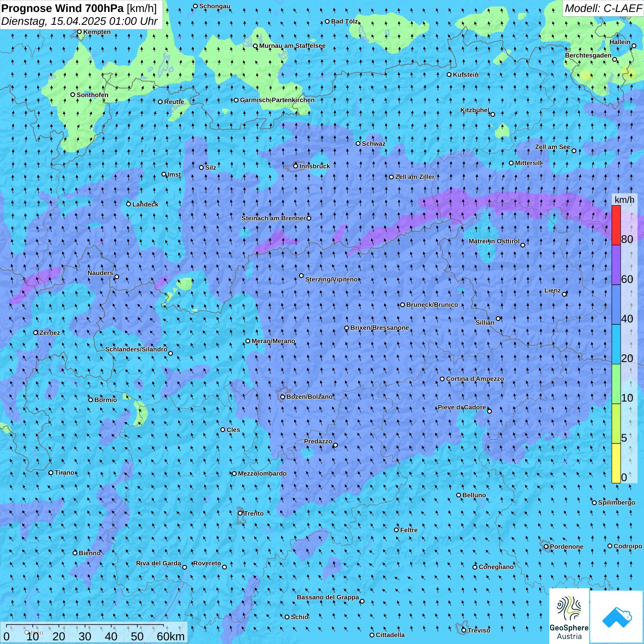The height and width of the screenshot is (644, 644).
Task: Click the 'Schio' label
Action: tap(299, 617)
